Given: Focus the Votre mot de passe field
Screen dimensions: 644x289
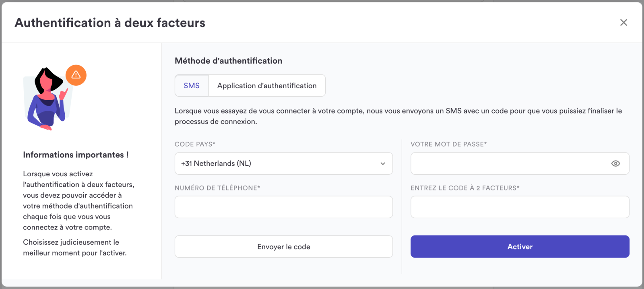Looking at the screenshot, I should (520, 163).
